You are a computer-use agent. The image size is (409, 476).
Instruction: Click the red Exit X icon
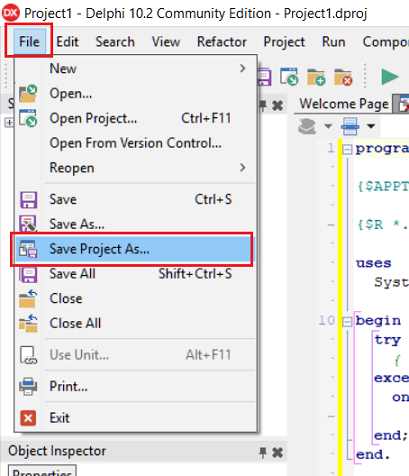tap(28, 418)
